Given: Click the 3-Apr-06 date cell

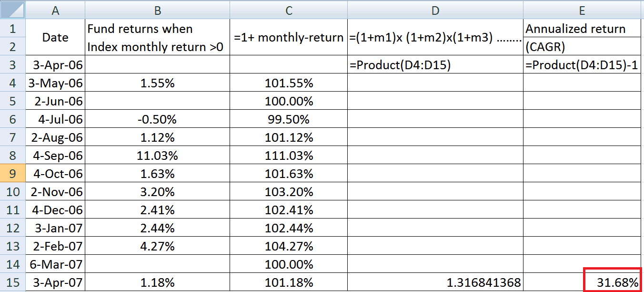Looking at the screenshot, I should point(55,64).
